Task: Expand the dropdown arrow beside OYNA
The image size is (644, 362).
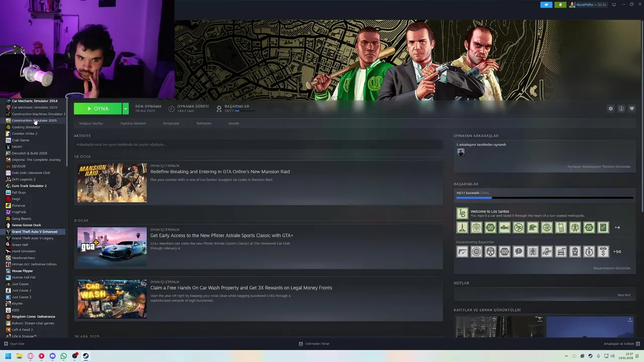Action: click(x=125, y=109)
